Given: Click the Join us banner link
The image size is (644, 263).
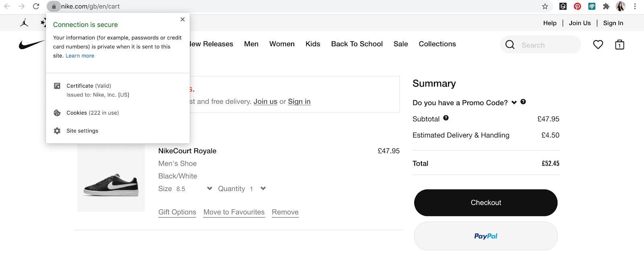Looking at the screenshot, I should (x=265, y=102).
